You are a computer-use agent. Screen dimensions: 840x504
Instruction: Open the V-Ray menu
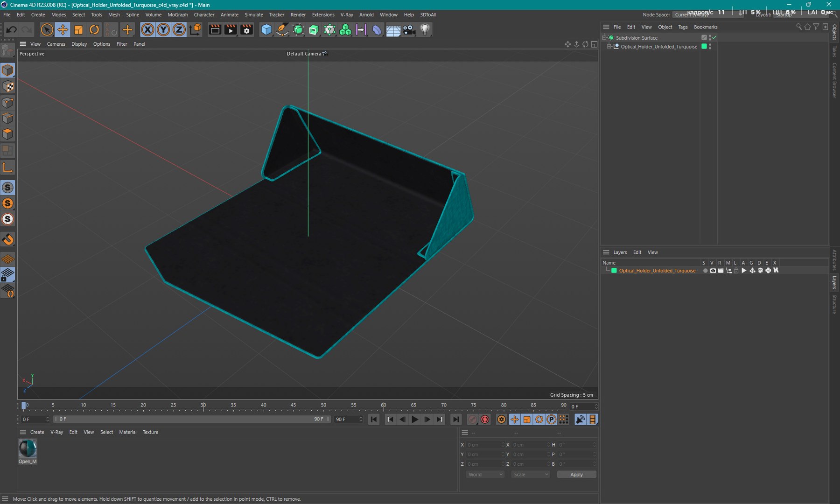tap(347, 15)
